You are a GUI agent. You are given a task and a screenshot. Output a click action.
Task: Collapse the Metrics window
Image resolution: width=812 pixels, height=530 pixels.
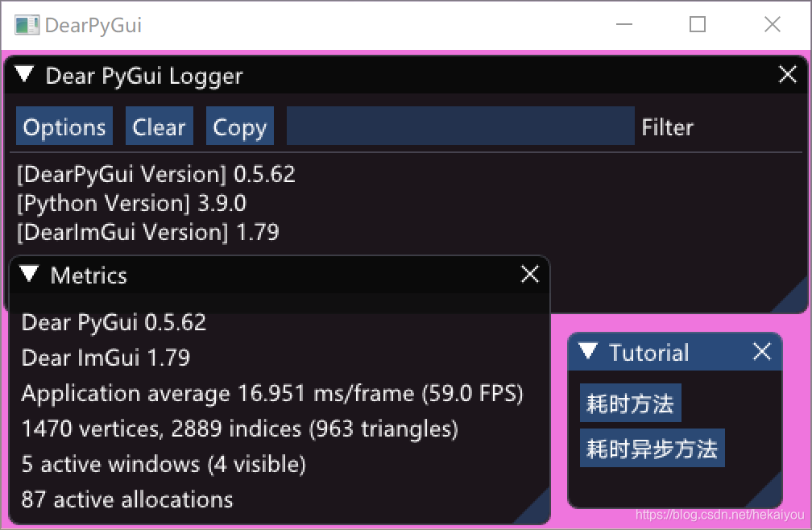tap(29, 275)
